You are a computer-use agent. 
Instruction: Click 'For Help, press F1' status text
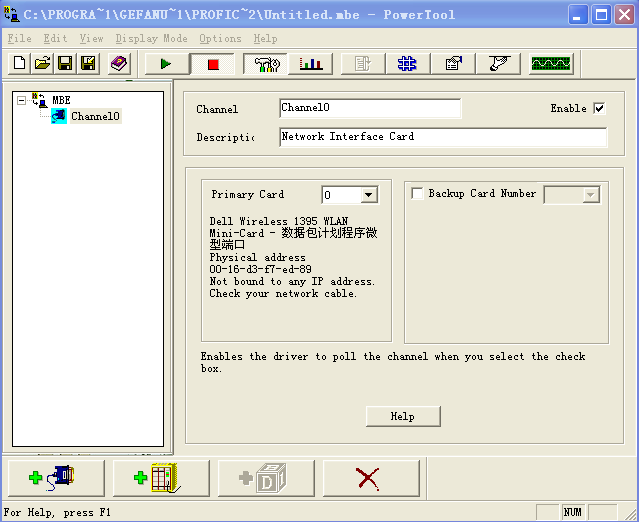coord(57,512)
